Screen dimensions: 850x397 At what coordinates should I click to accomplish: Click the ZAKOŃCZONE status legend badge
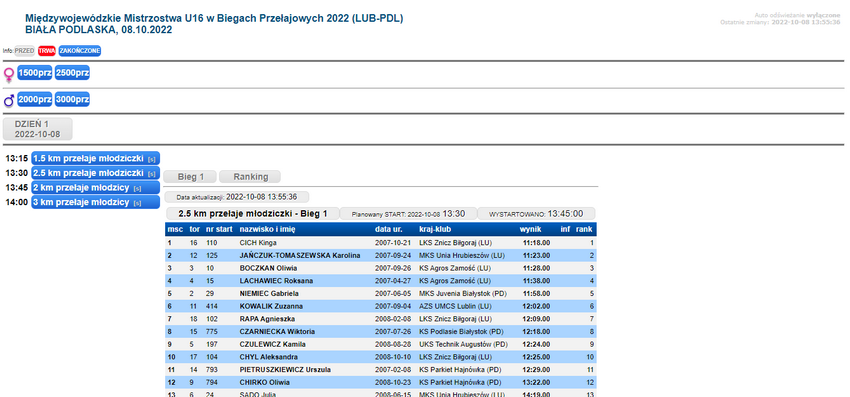(x=80, y=50)
